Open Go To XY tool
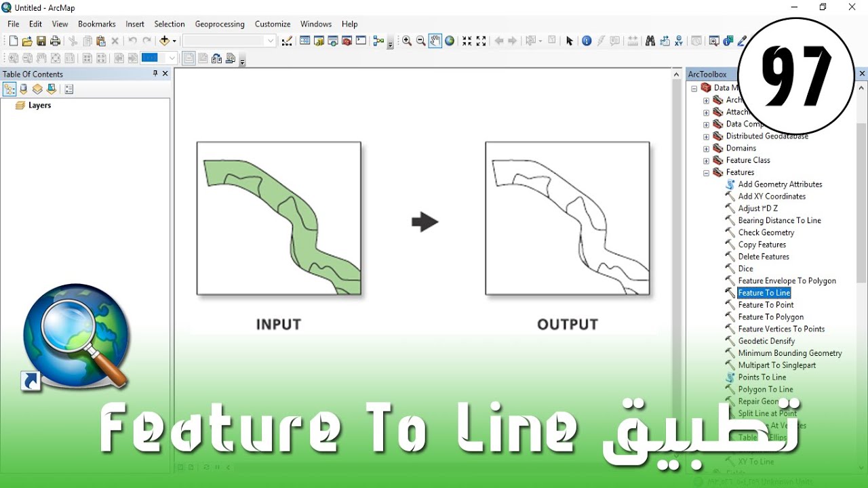Screen dimensions: 868x488 point(678,41)
